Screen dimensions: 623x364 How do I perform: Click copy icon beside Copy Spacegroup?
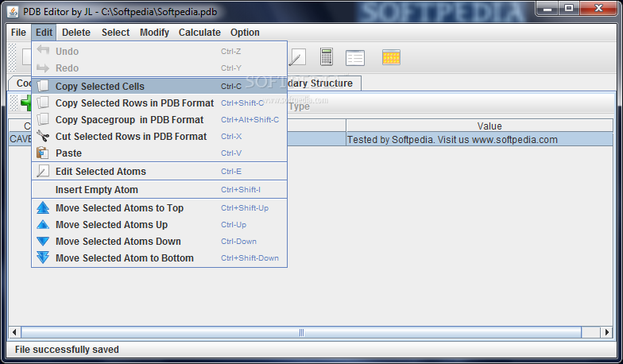43,119
